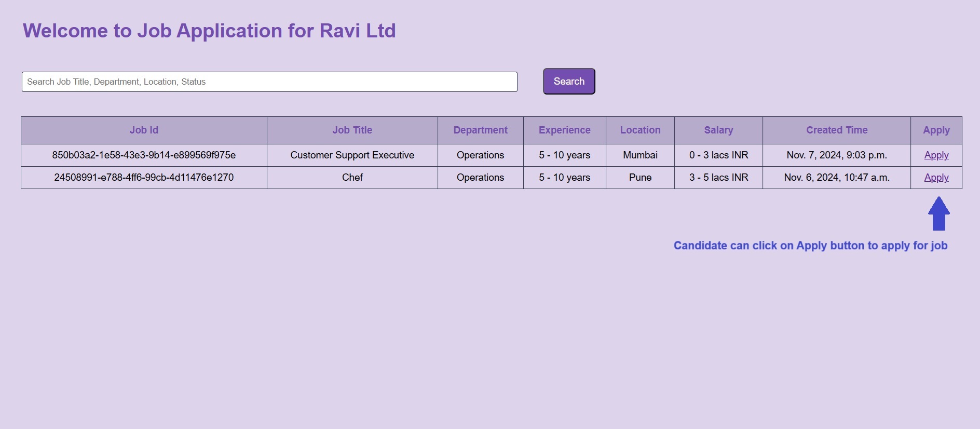
Task: Click the Job Id column header
Action: click(144, 130)
